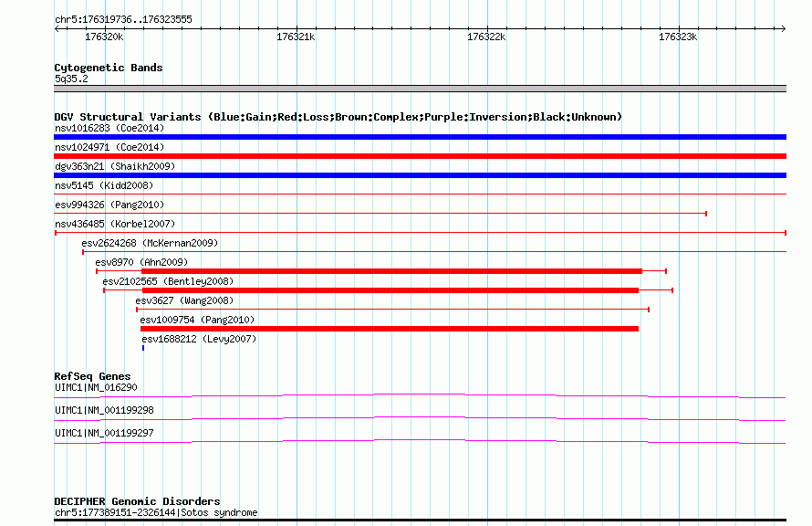Click the DGV Structural Variants track title

(338, 117)
